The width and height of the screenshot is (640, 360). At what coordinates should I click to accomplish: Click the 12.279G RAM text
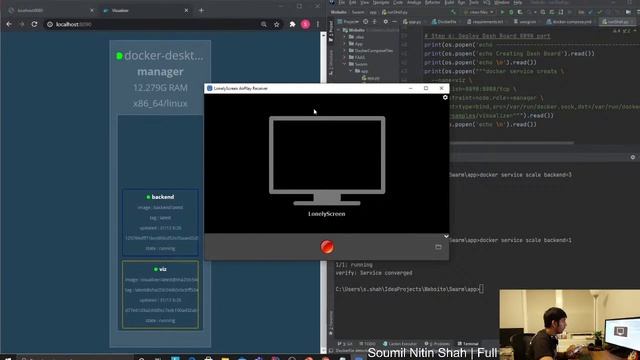coord(160,88)
